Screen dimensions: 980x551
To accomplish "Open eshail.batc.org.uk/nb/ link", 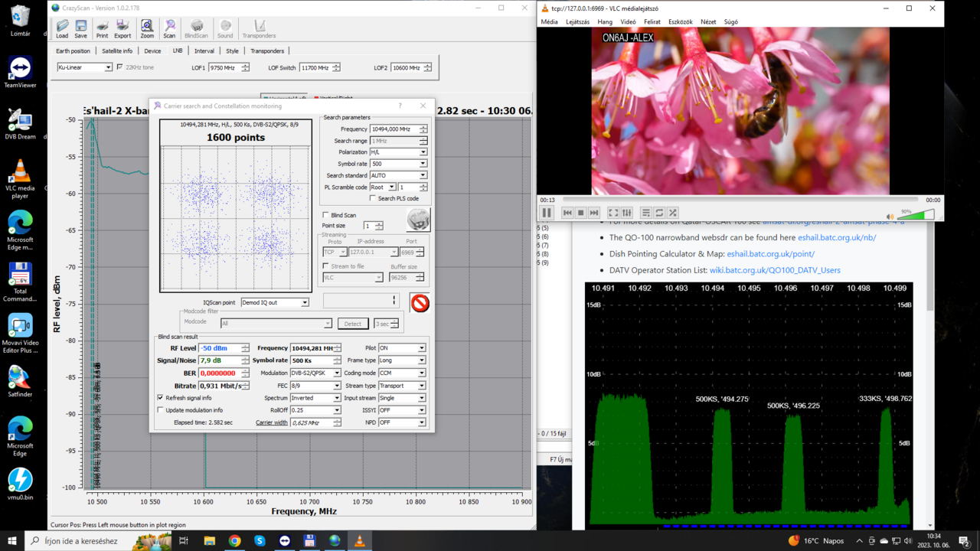I will click(x=837, y=238).
